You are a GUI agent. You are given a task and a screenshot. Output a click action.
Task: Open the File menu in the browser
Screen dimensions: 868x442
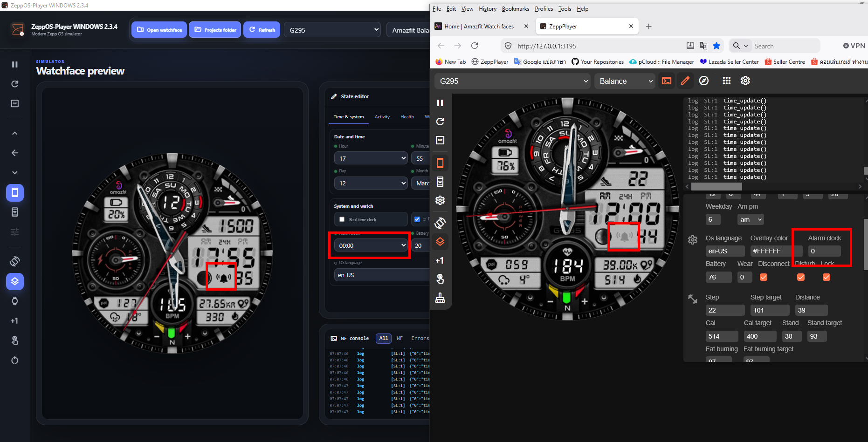pyautogui.click(x=437, y=9)
